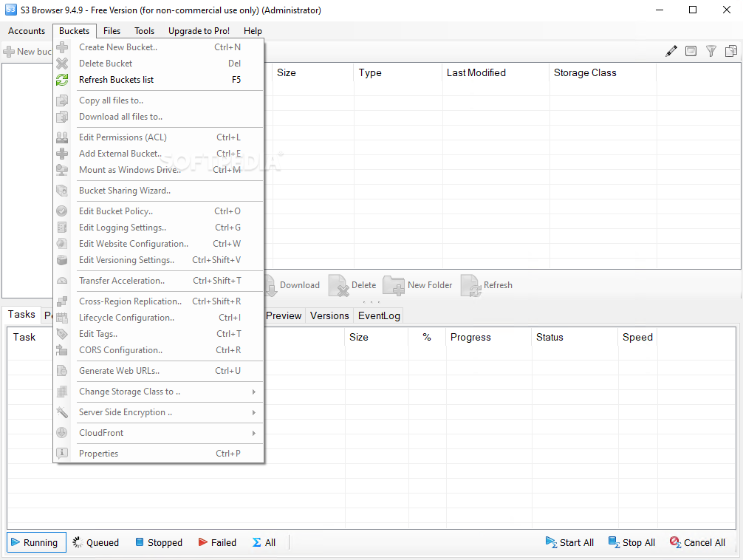The width and height of the screenshot is (743, 560).
Task: Click the pencil edit icon in top-right toolbar
Action: click(671, 51)
